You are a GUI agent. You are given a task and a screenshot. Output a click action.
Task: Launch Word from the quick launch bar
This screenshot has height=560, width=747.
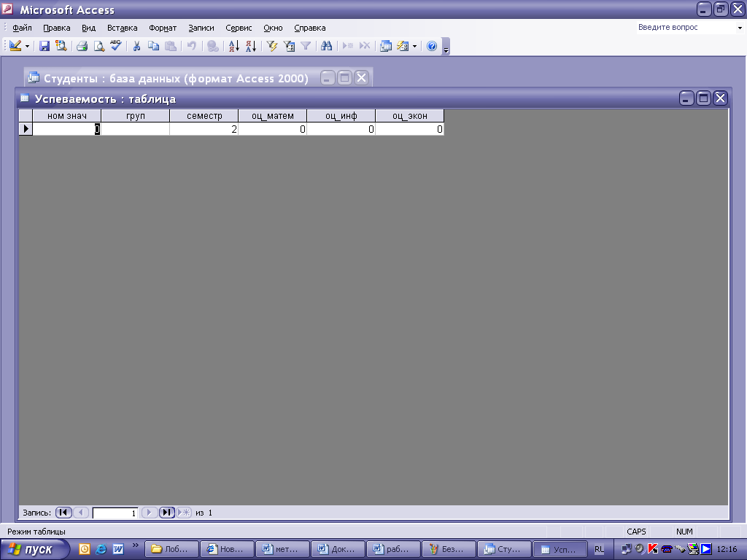(118, 549)
